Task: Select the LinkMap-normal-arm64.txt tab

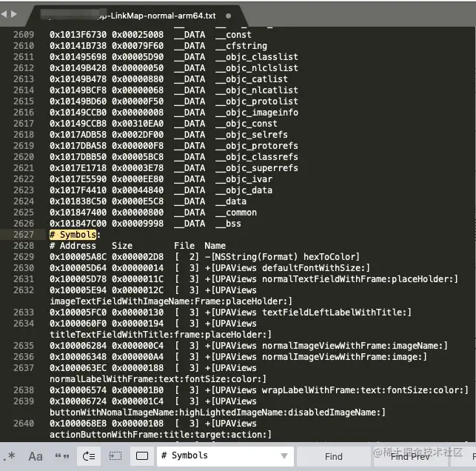Action: tap(137, 16)
